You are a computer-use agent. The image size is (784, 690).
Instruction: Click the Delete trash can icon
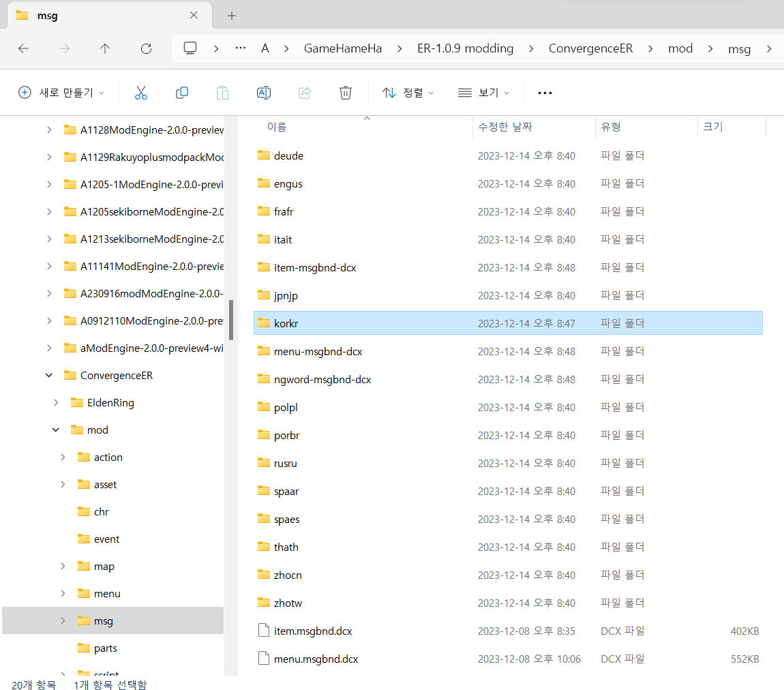pos(346,93)
